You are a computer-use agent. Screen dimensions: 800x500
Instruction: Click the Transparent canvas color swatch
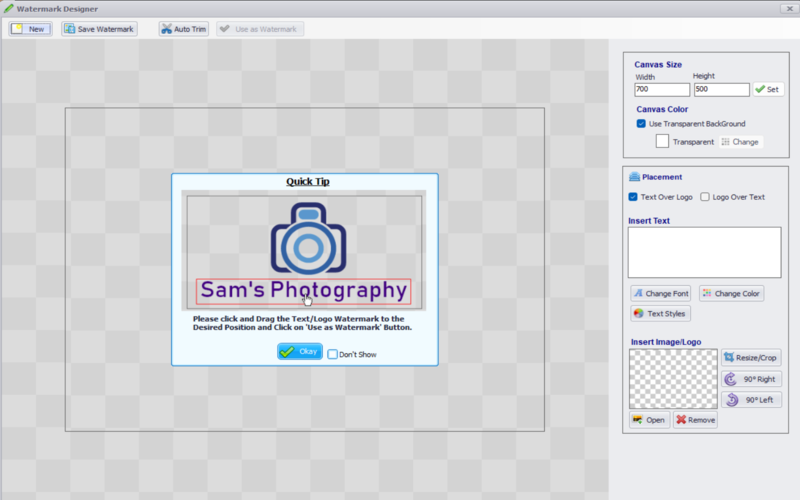662,141
